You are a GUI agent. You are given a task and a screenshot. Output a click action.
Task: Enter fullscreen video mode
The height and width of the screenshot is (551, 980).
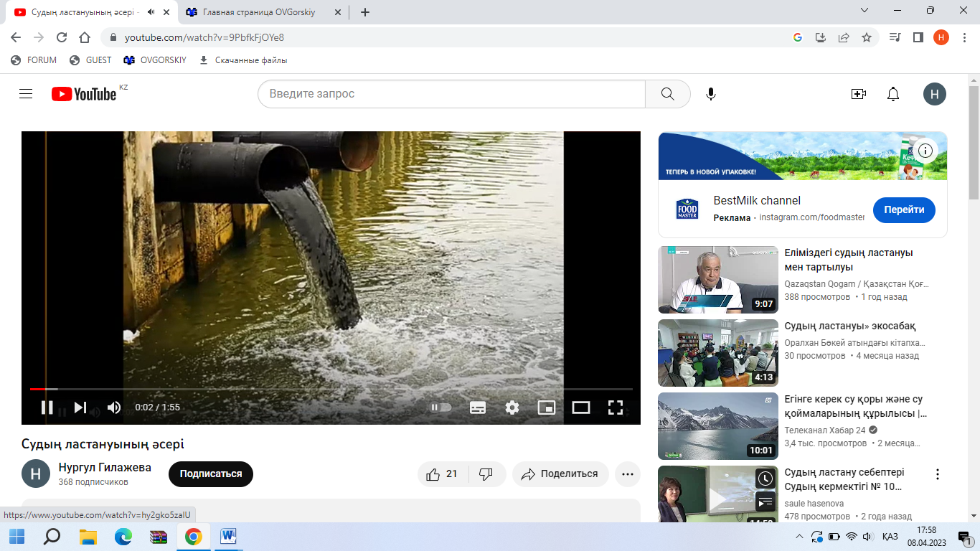[615, 408]
